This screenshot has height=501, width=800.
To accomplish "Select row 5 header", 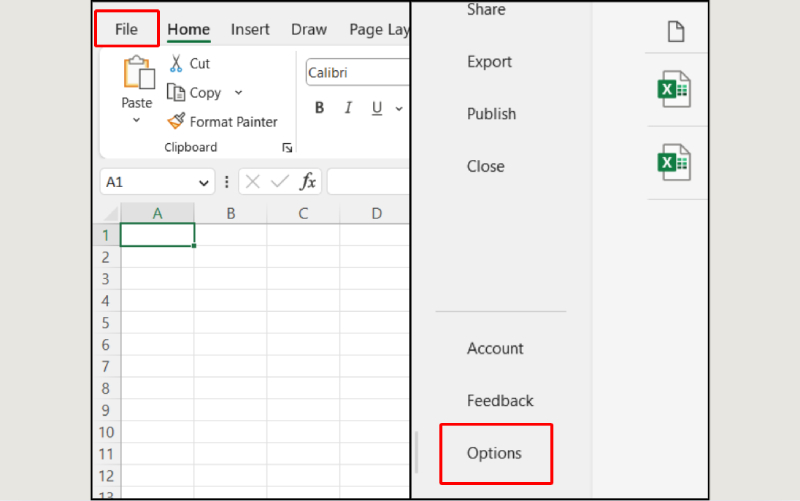I will pos(106,323).
